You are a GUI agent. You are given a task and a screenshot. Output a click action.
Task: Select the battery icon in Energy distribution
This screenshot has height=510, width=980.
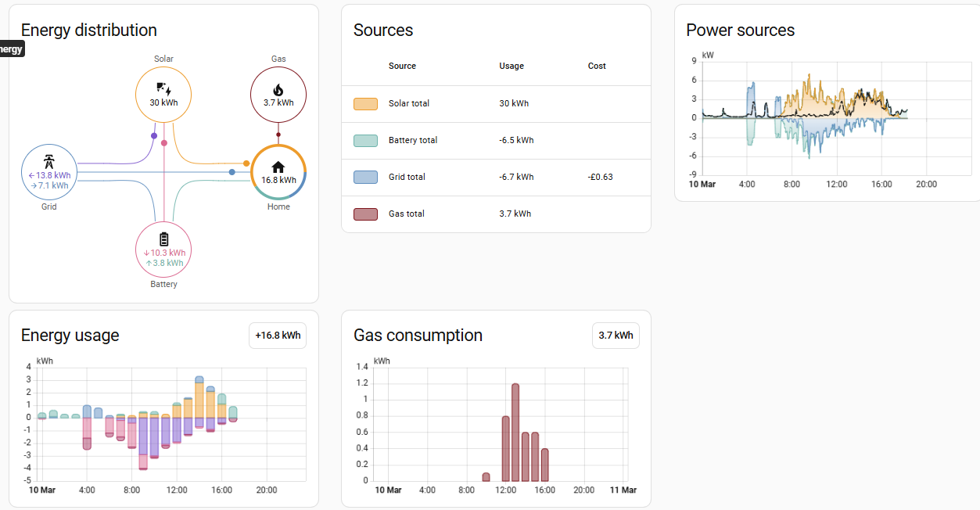[x=163, y=239]
